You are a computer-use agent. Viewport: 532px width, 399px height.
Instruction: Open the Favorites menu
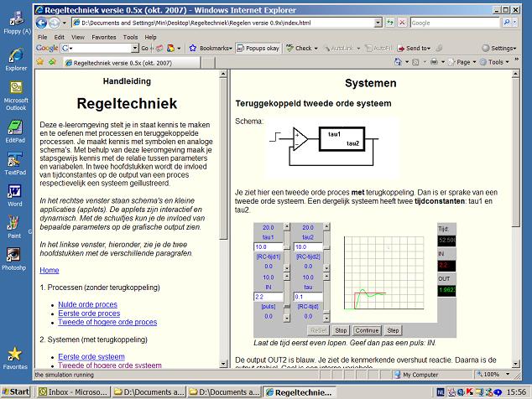(104, 37)
